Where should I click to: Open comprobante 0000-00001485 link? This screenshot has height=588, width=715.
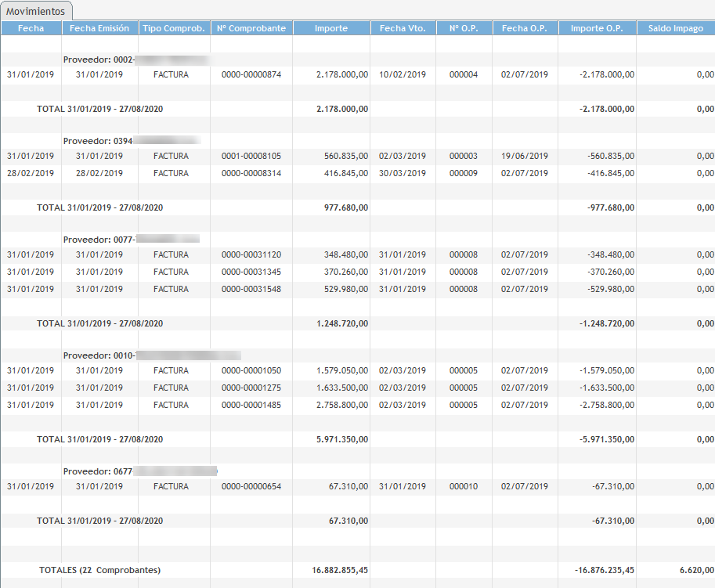pos(251,406)
